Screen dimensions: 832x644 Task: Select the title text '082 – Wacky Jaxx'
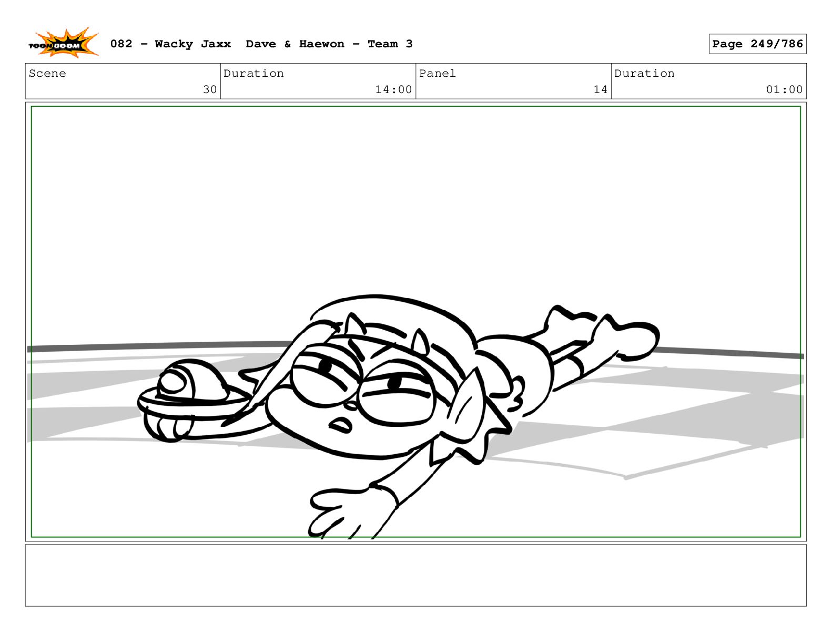170,44
